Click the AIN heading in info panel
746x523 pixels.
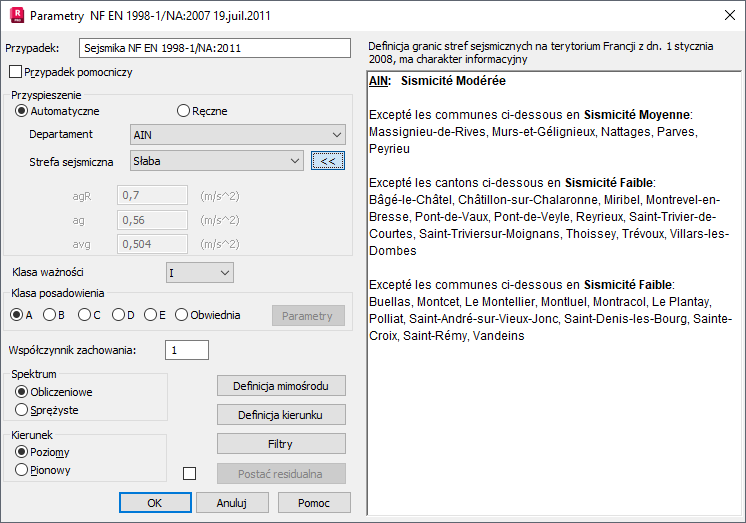point(380,81)
